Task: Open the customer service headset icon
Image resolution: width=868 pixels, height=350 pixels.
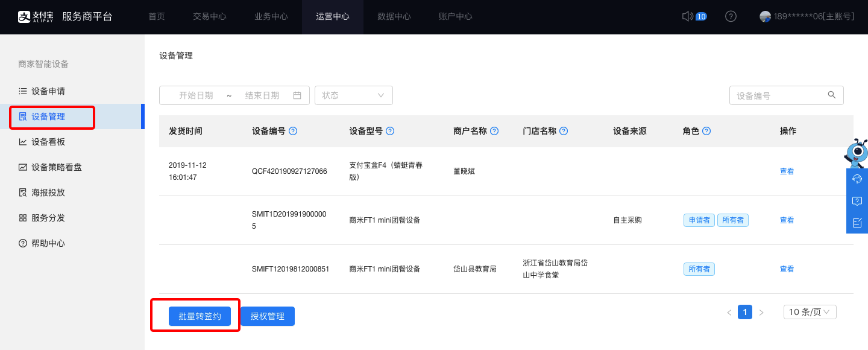Action: tap(857, 179)
